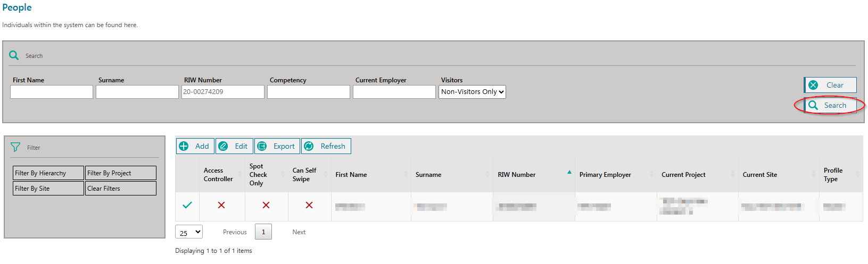Click the First Name input field
Image resolution: width=868 pixels, height=264 pixels.
point(52,92)
